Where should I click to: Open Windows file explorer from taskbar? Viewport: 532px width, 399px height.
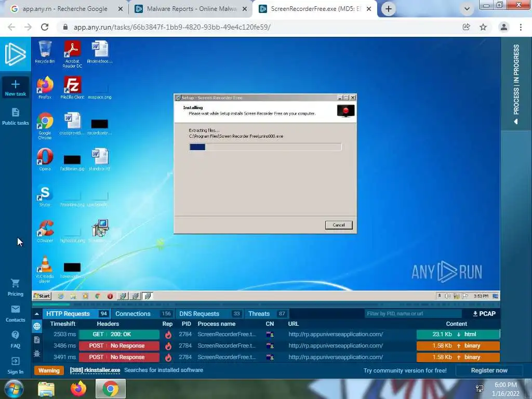click(46, 389)
